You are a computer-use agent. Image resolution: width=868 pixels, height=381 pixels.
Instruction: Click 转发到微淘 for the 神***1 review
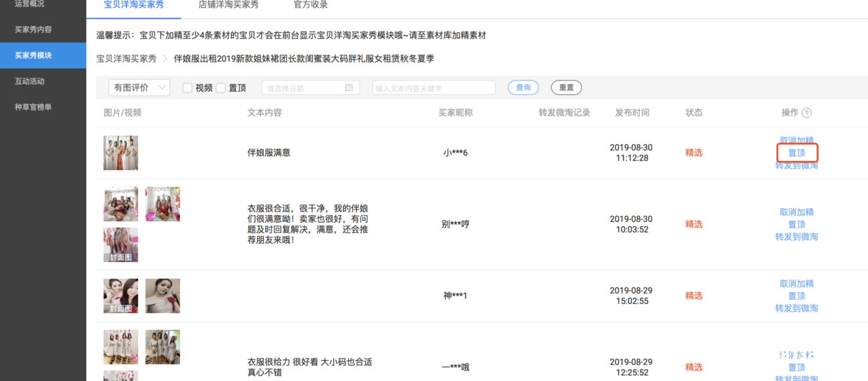(797, 308)
